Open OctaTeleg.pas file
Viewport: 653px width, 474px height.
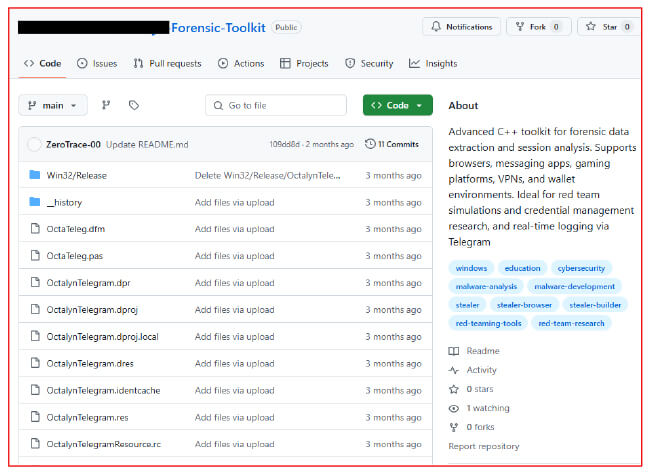coord(75,256)
